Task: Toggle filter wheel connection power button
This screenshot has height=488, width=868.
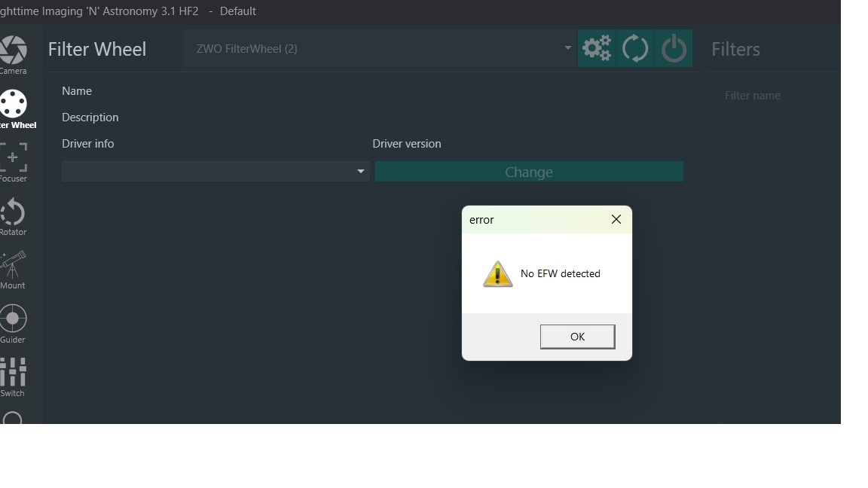Action: (674, 49)
